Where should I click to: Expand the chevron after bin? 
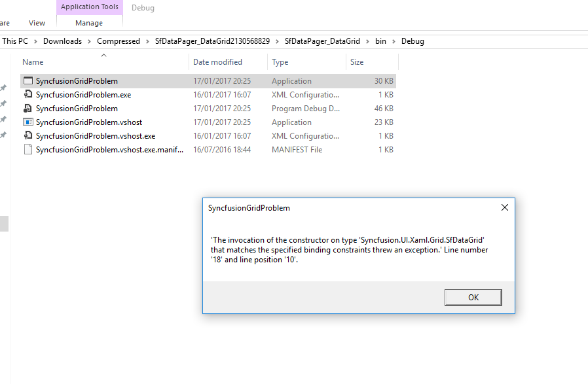point(394,42)
